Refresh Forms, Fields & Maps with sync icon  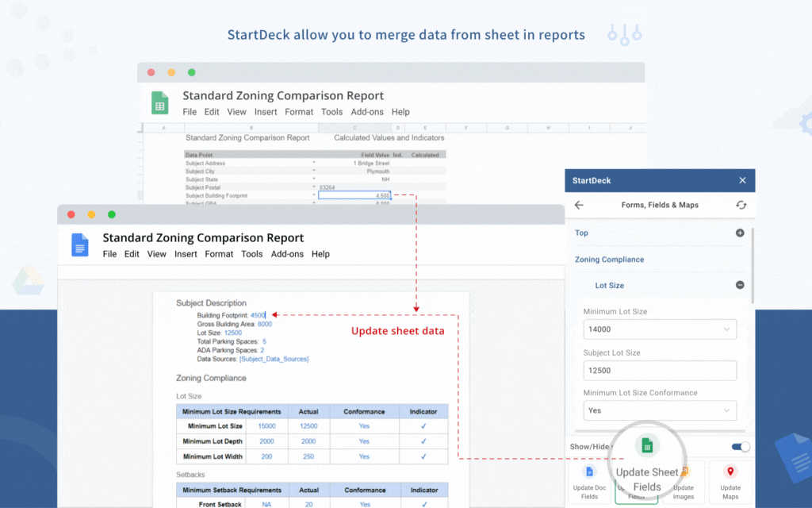[741, 206]
